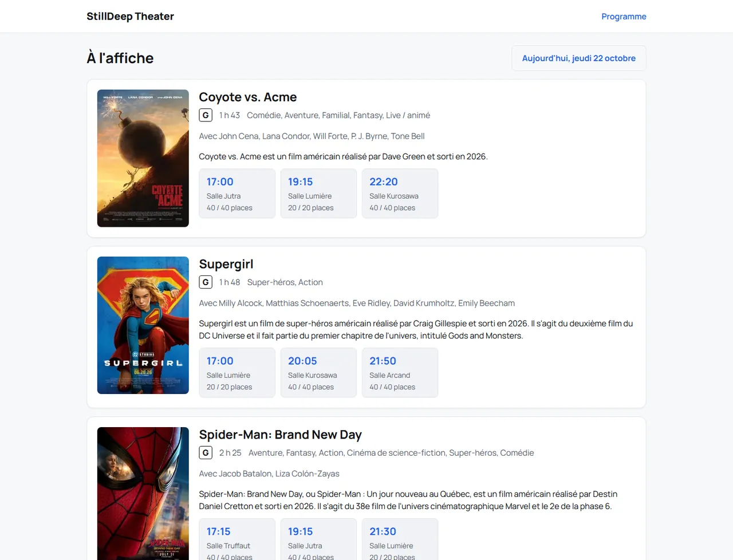This screenshot has height=560, width=733.
Task: Open the Spider-Man: Brand New Day title
Action: [280, 435]
